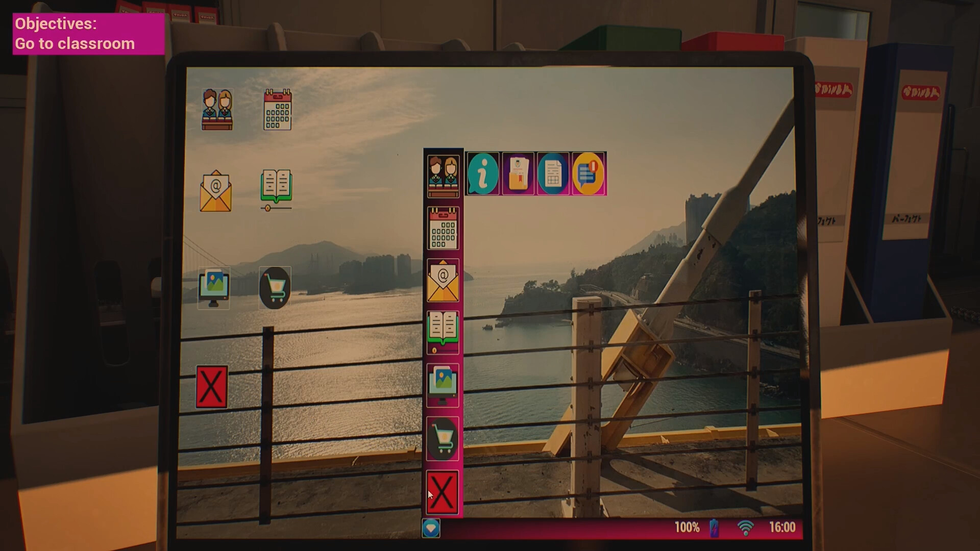Viewport: 980px width, 551px height.
Task: Select the spreadsheet document icon in the flyout
Action: [553, 174]
